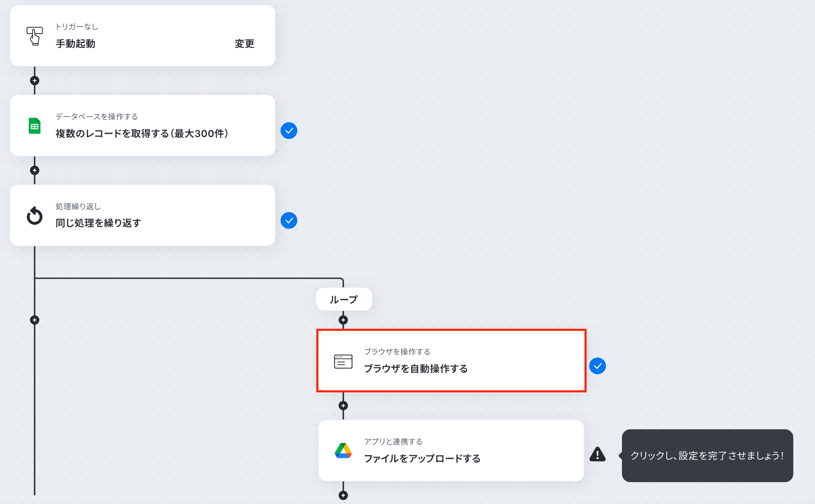815x504 pixels.
Task: Select the ループ branch label
Action: (344, 300)
